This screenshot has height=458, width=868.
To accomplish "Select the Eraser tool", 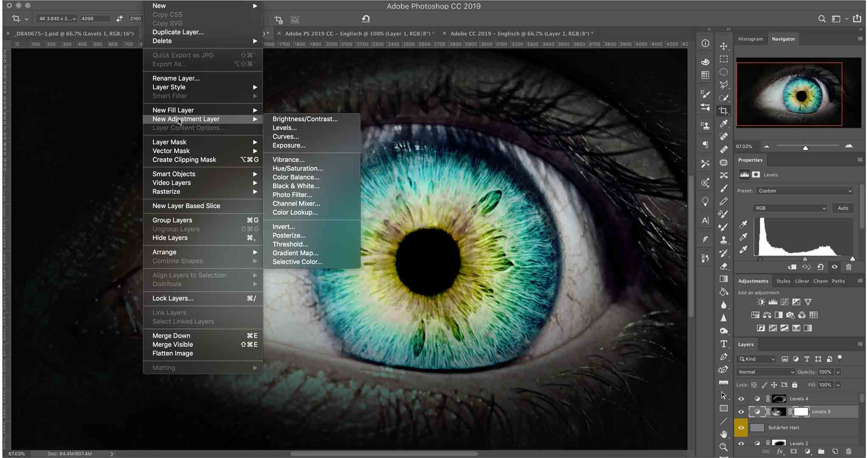I will pyautogui.click(x=723, y=266).
